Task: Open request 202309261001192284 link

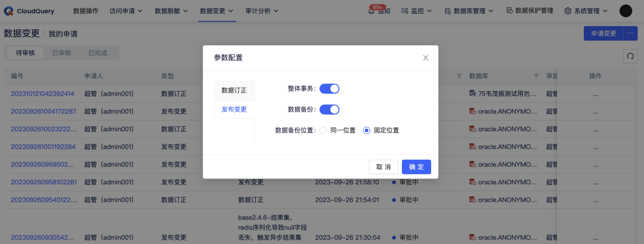Action: pyautogui.click(x=43, y=147)
